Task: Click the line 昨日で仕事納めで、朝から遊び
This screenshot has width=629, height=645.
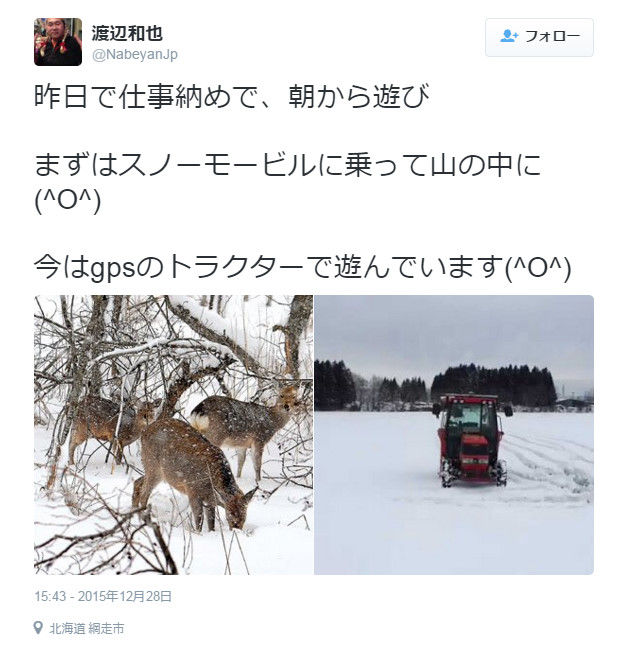Action: 232,96
